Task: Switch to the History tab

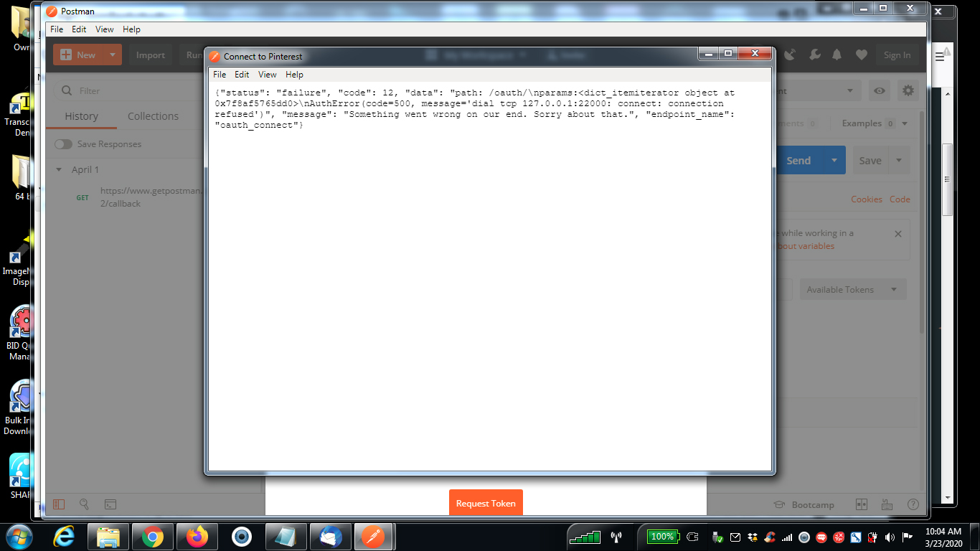Action: (x=82, y=116)
